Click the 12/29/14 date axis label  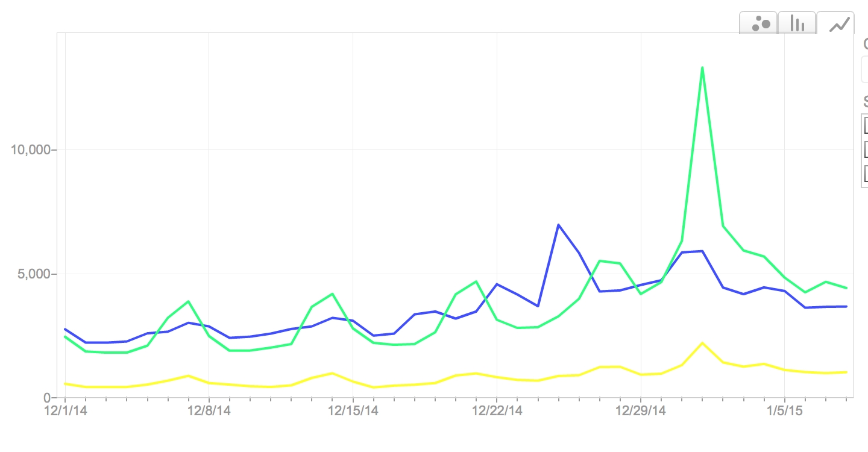point(640,411)
